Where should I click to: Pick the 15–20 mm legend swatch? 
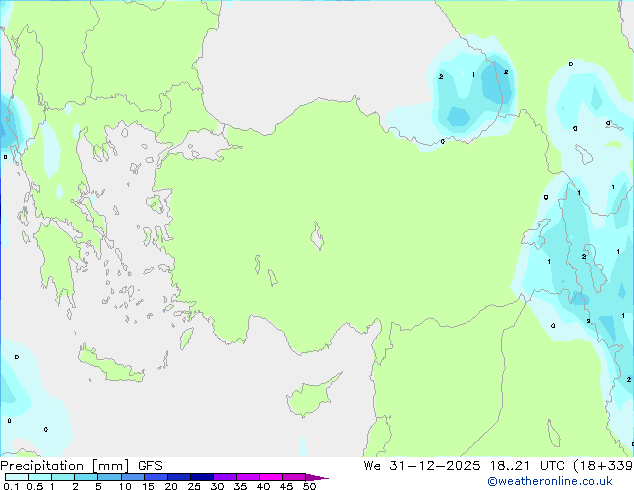[x=156, y=477]
